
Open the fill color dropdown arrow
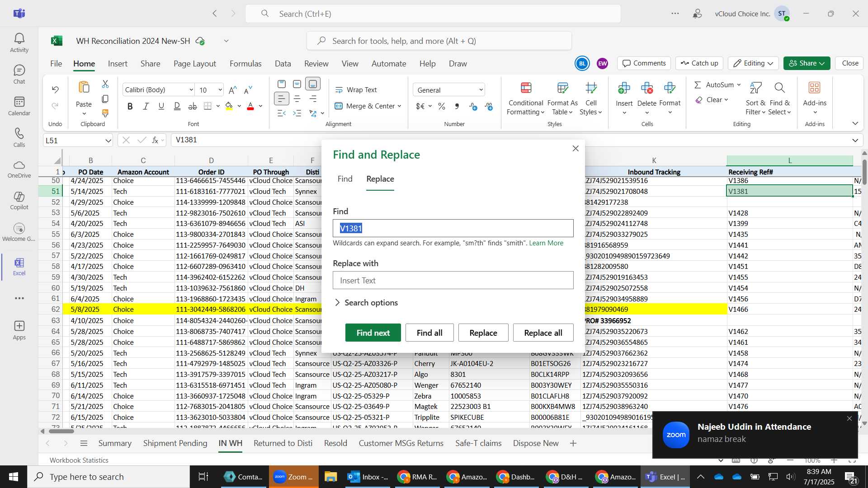[239, 106]
